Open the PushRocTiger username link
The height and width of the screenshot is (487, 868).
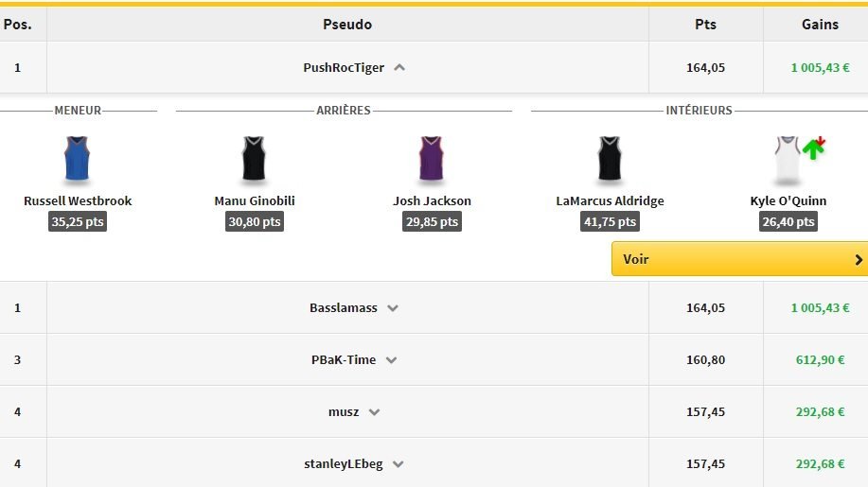[x=345, y=67]
